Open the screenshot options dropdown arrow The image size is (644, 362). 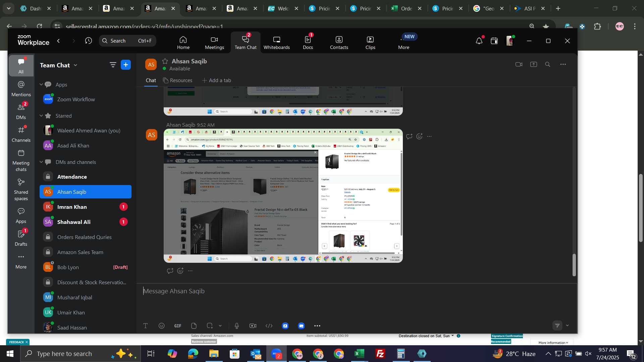220,326
